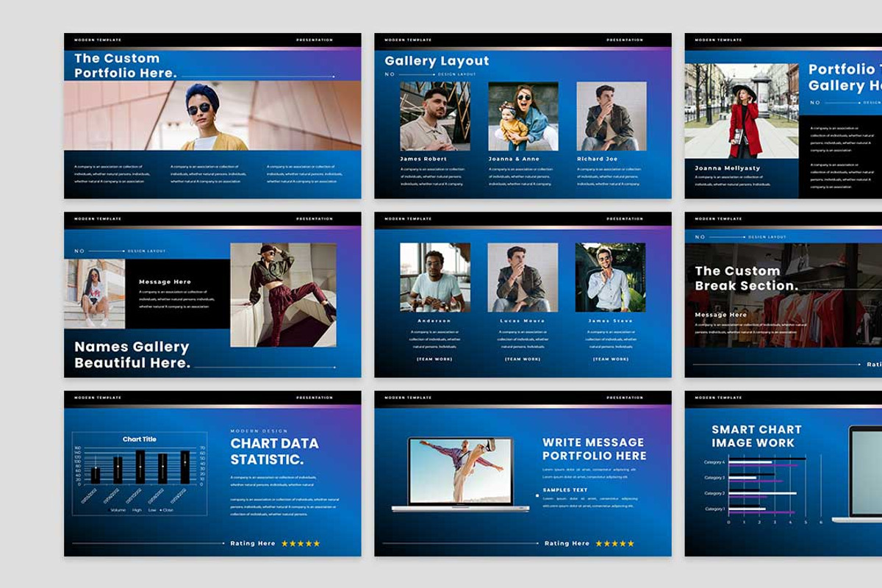Screen dimensions: 882x588
Task: Select "Names Gallery Beautiful Here." heading
Action: click(x=132, y=354)
